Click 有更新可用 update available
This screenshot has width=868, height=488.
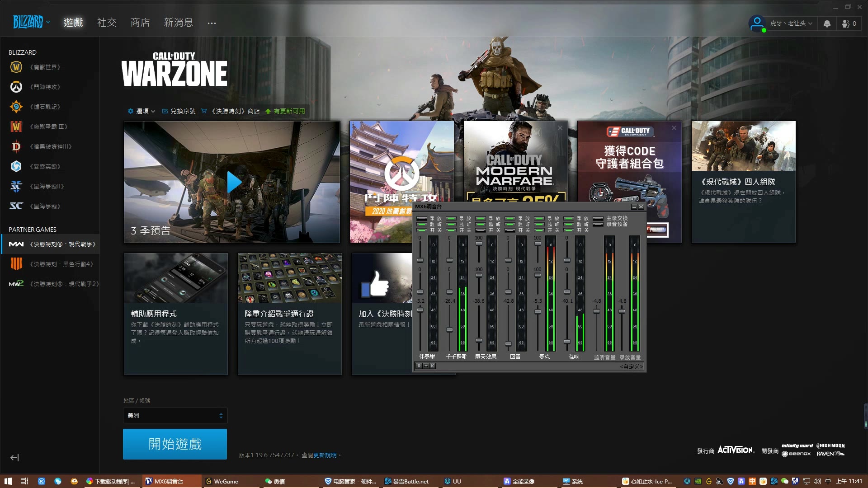coord(285,111)
